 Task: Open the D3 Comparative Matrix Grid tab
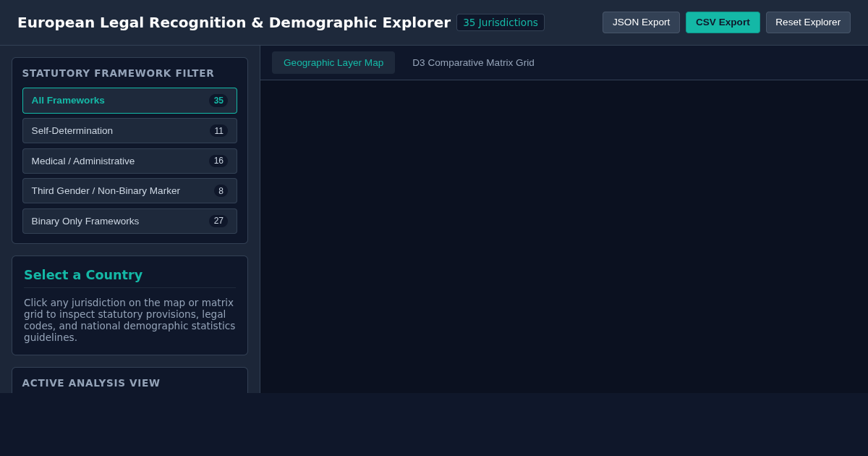[473, 63]
